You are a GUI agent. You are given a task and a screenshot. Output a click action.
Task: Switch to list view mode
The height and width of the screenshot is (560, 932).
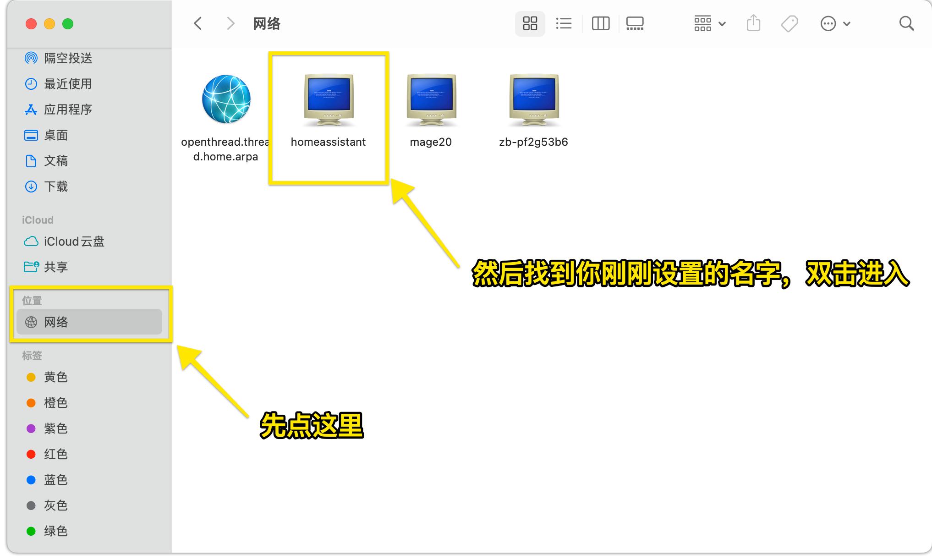click(564, 23)
